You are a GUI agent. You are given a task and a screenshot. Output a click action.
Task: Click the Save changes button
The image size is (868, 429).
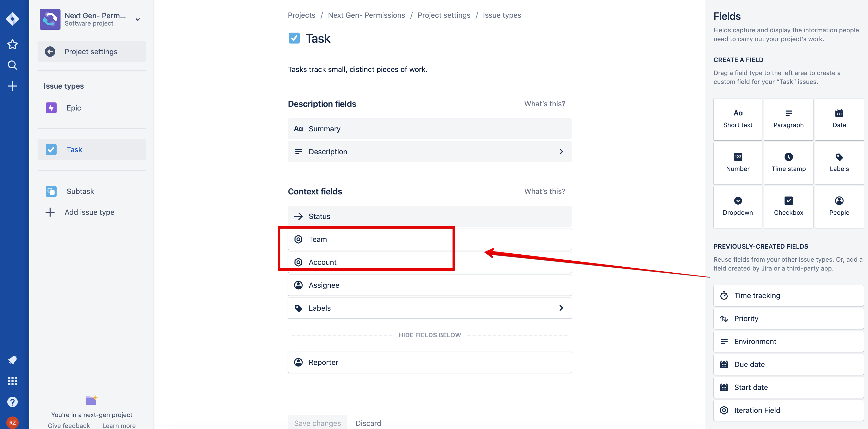click(x=317, y=422)
